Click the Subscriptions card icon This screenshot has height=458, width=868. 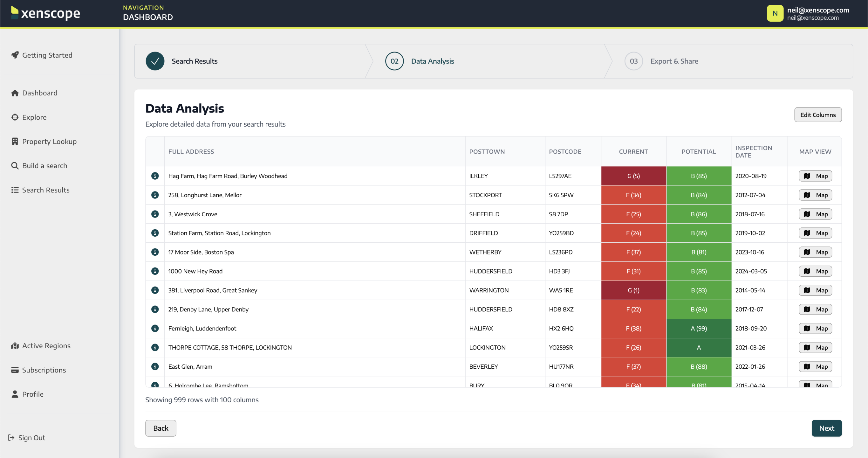pyautogui.click(x=15, y=370)
